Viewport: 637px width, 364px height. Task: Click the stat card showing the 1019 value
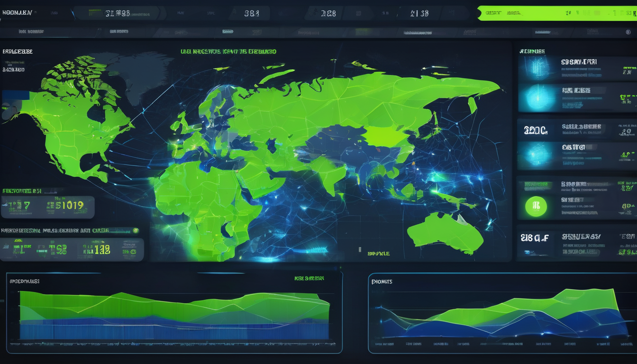point(47,207)
